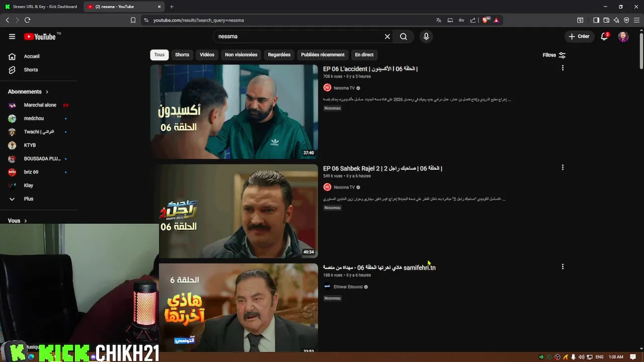Select the Tous filter chip
This screenshot has height=362, width=644.
(x=159, y=54)
